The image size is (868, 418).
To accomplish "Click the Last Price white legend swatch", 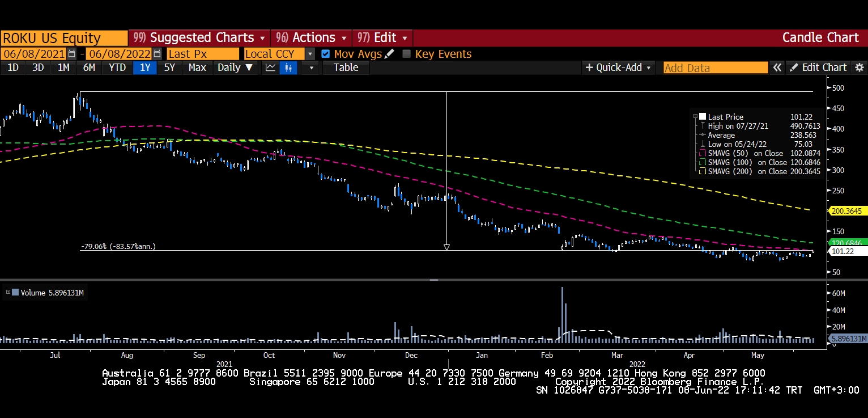I will (703, 117).
